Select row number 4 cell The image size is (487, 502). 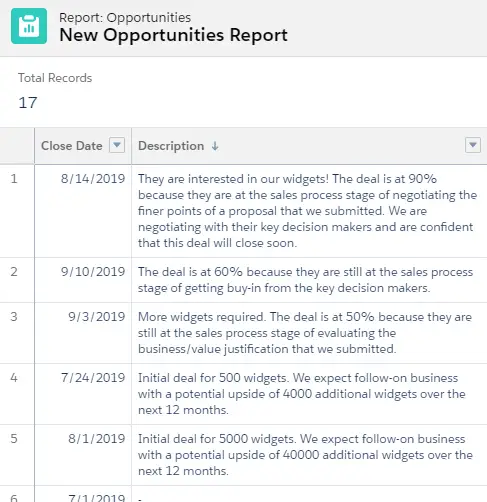(x=17, y=394)
